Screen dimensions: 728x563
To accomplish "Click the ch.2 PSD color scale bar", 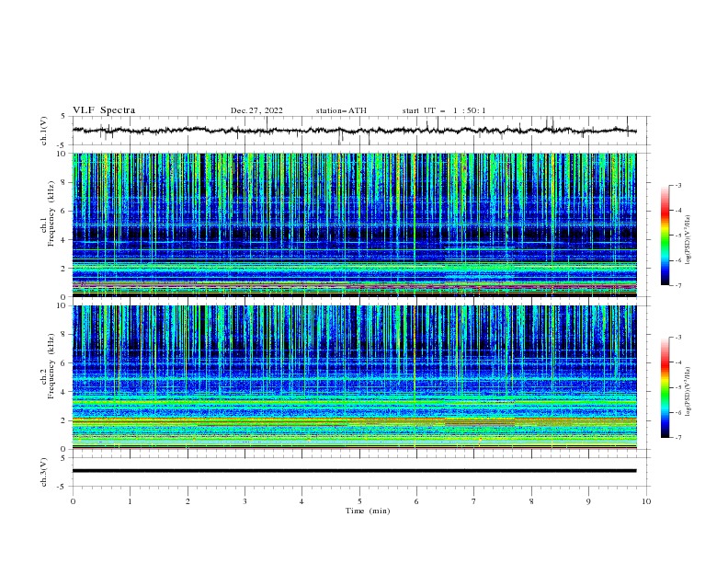I will (x=665, y=387).
